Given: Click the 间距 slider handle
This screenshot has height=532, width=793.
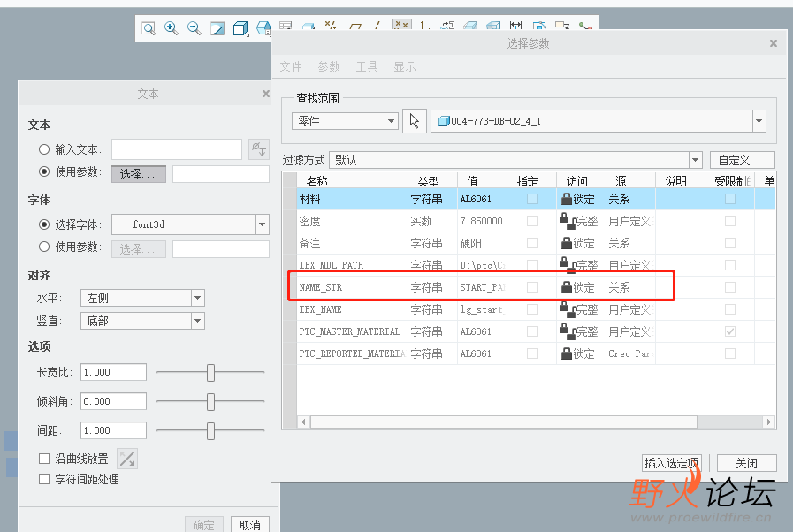Looking at the screenshot, I should [x=211, y=431].
